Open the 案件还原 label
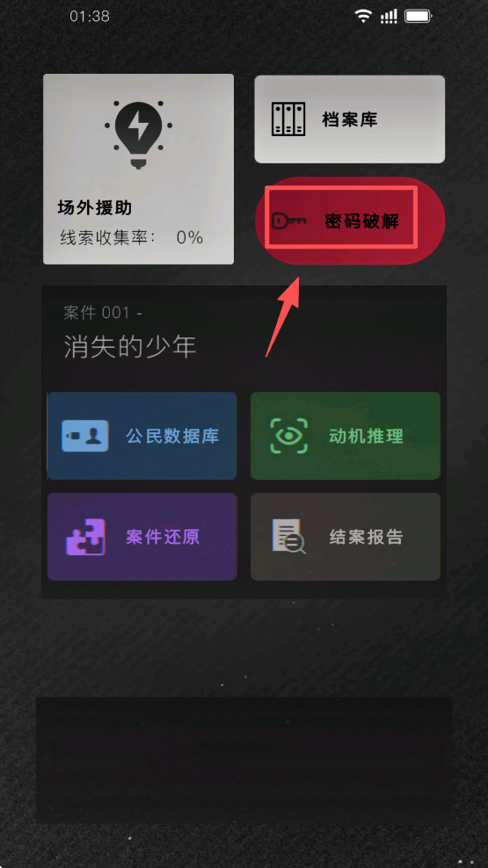Viewport: 488px width, 868px height. [x=163, y=537]
